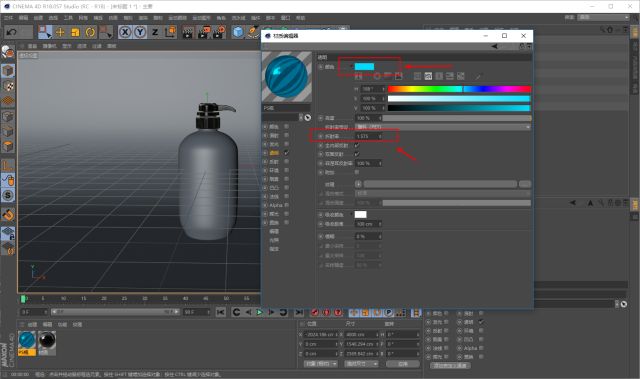Switch to Texture mode checkered icon
Screen dimensions: 640x379
click(8, 86)
